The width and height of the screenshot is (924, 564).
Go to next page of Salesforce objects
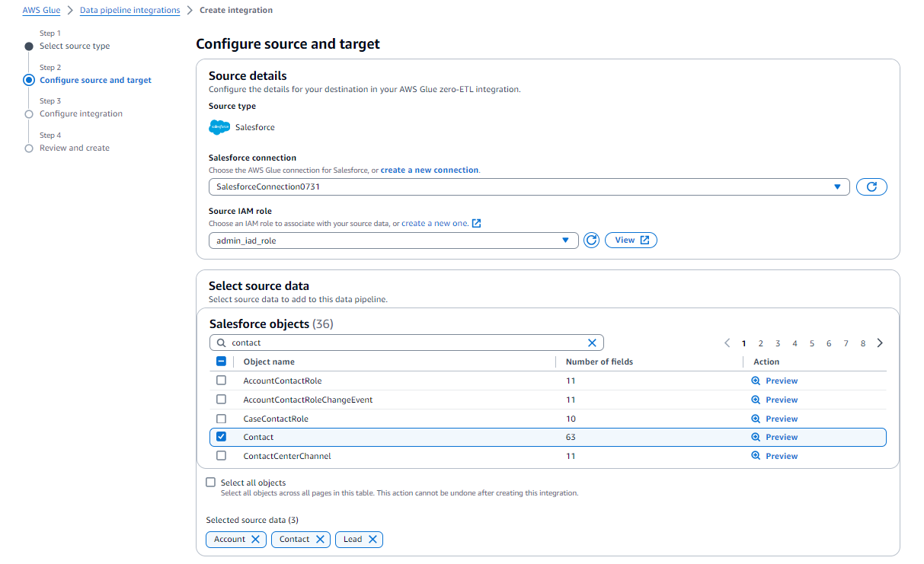click(880, 343)
